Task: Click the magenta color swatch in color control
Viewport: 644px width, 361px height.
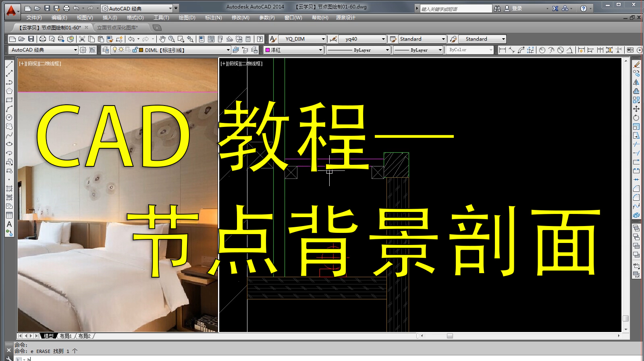Action: tap(267, 50)
